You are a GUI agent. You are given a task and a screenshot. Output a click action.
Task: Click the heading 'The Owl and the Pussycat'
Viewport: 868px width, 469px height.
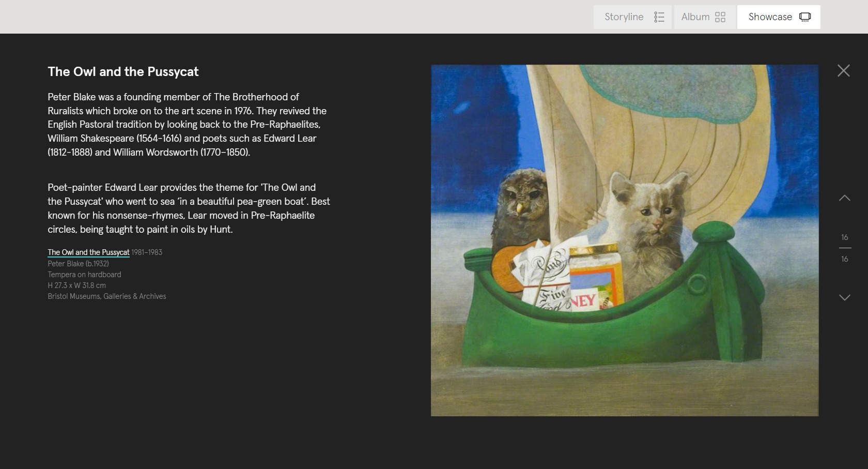pyautogui.click(x=123, y=72)
